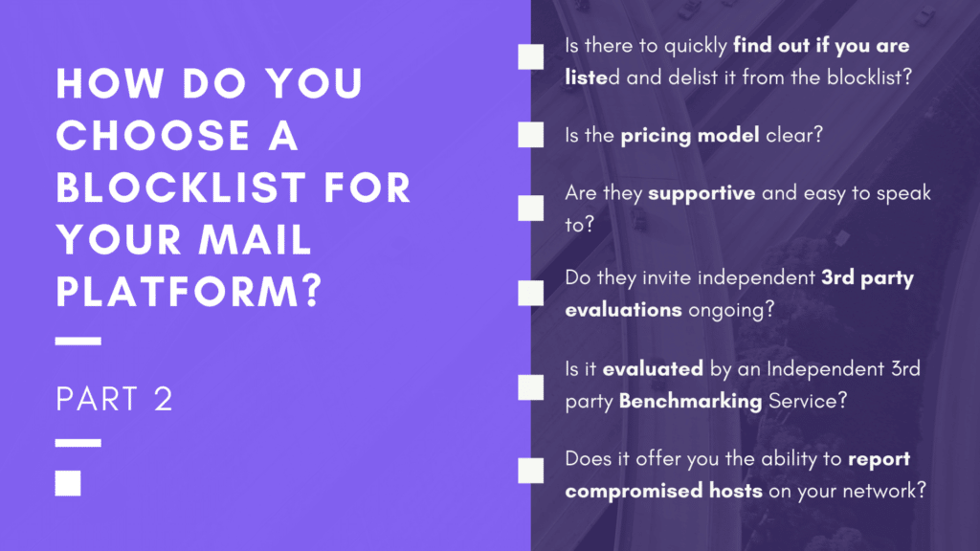
Task: Click the bold word 'supportive'
Action: [x=702, y=193]
